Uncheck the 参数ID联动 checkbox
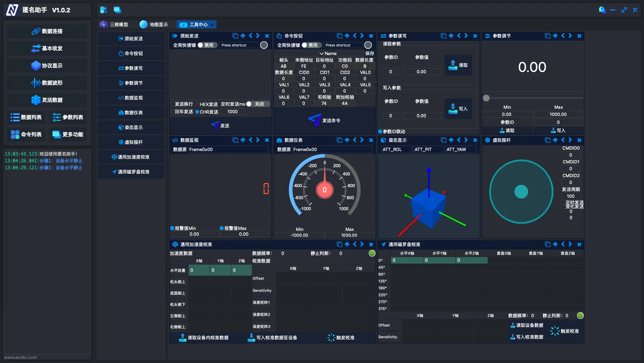This screenshot has width=644, height=363. (x=380, y=131)
